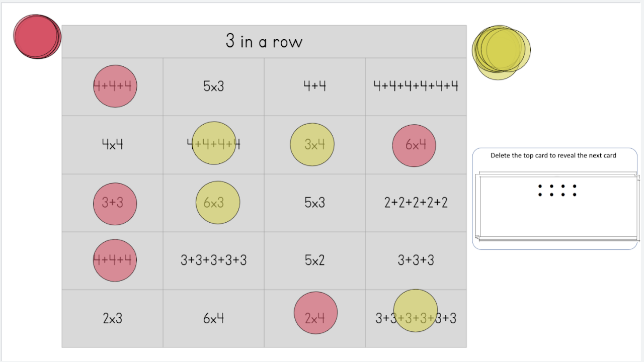Select the yellow counter stack at top right
This screenshot has width=644, height=362.
[501, 52]
